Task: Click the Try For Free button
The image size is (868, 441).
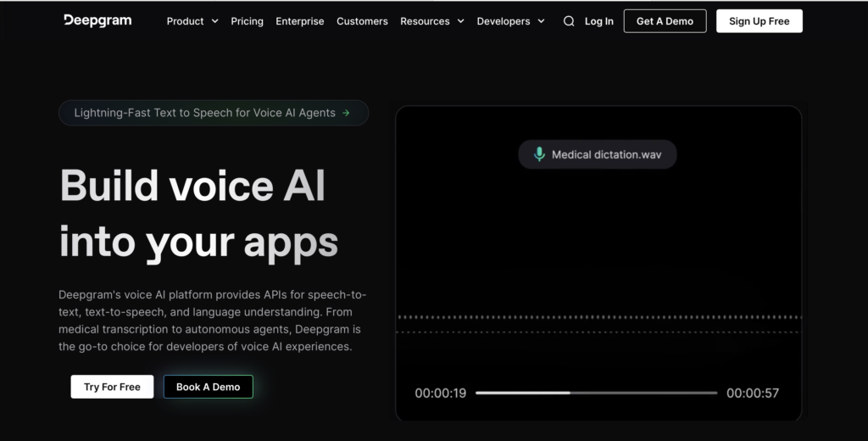Action: (x=112, y=387)
